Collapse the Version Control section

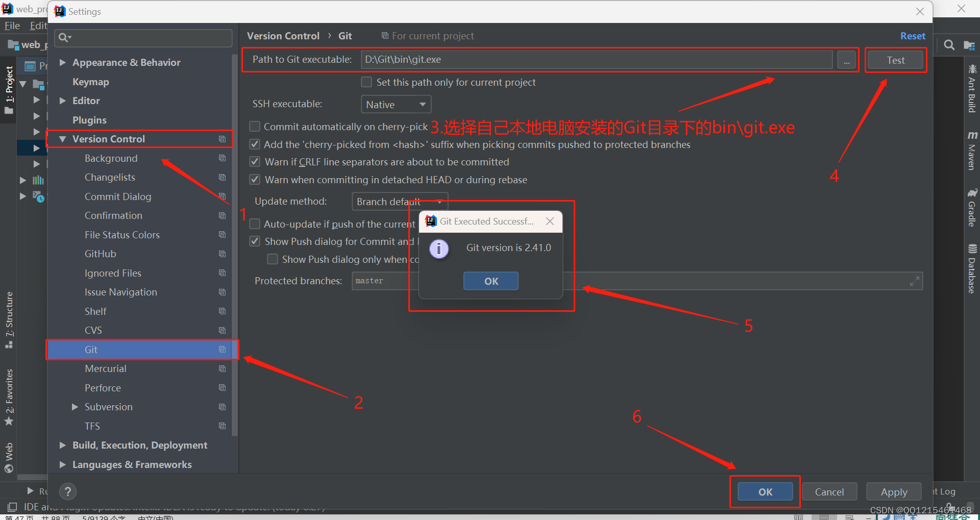pos(63,139)
